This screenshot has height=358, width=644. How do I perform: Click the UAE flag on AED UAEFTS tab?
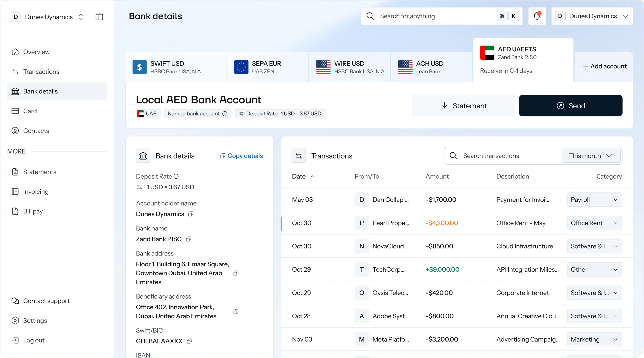pyautogui.click(x=487, y=53)
